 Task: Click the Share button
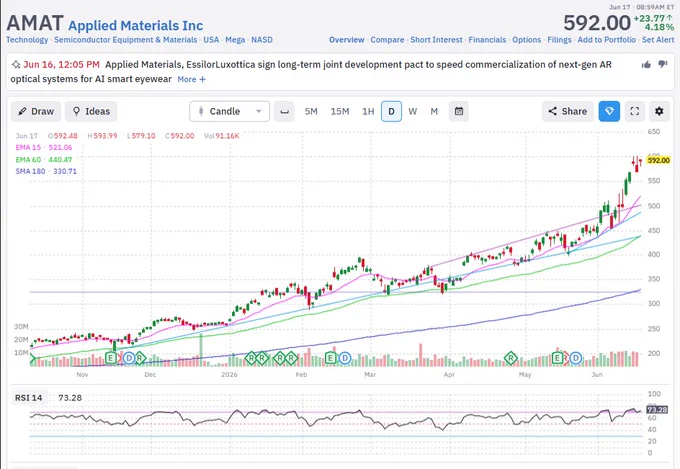point(568,112)
